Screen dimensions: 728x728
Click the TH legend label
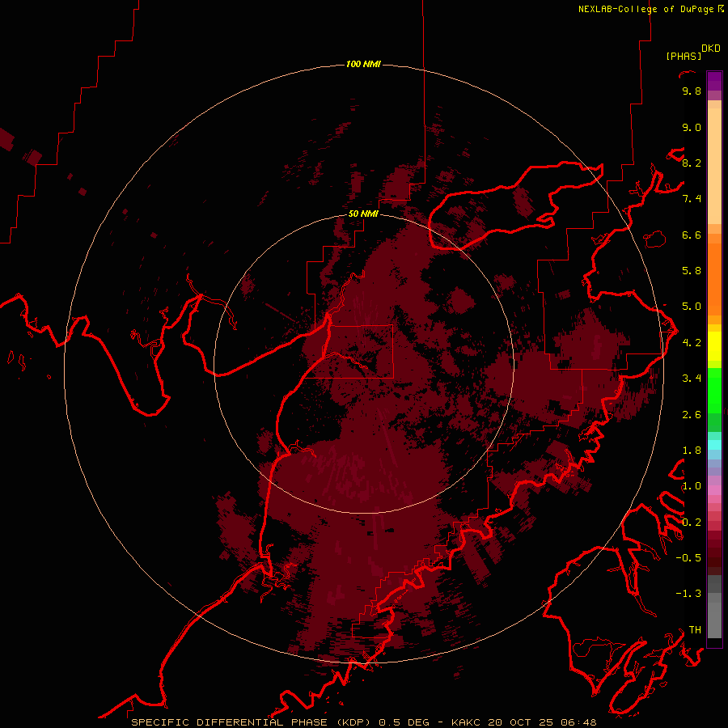[x=695, y=630]
